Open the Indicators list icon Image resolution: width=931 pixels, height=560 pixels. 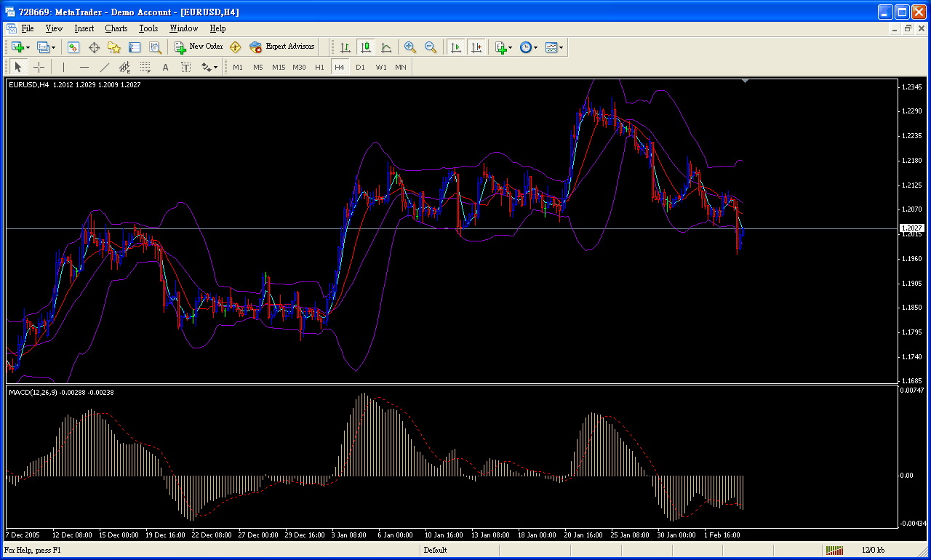[500, 47]
